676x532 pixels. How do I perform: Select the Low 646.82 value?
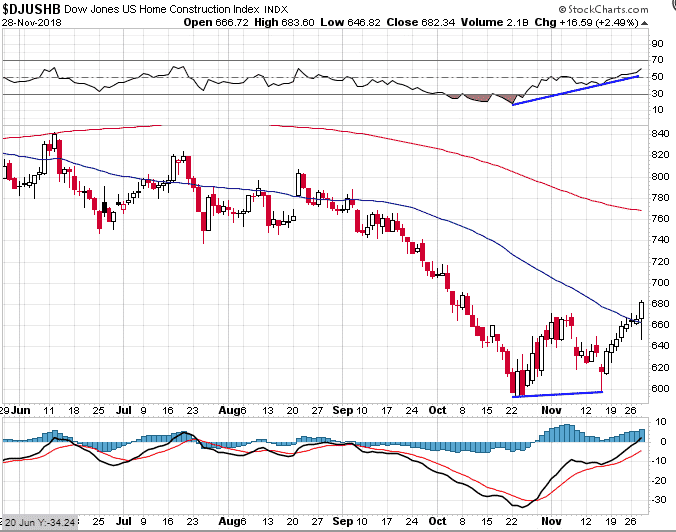[351, 22]
